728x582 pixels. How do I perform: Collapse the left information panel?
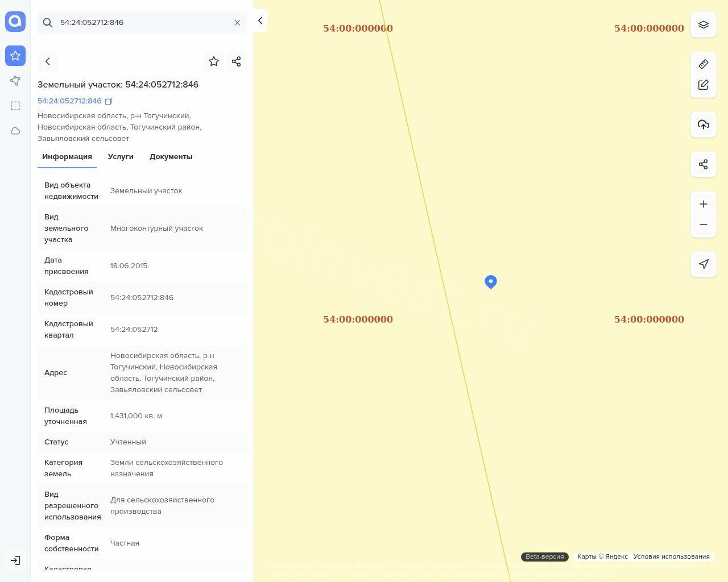260,20
